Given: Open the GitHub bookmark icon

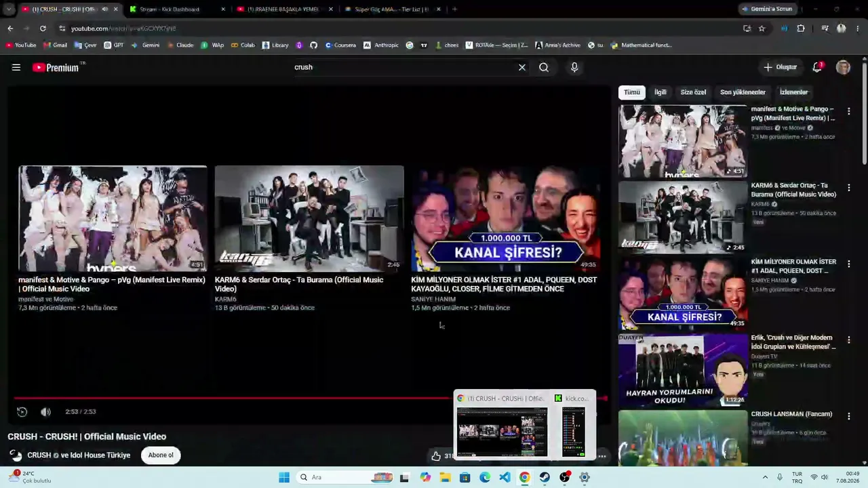Looking at the screenshot, I should coord(313,45).
